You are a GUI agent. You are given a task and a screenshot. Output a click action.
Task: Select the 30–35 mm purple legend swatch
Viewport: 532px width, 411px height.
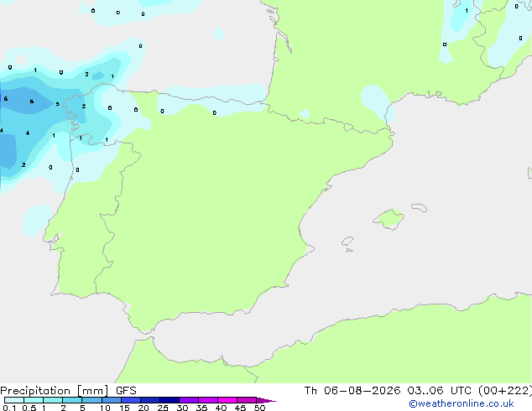189,400
